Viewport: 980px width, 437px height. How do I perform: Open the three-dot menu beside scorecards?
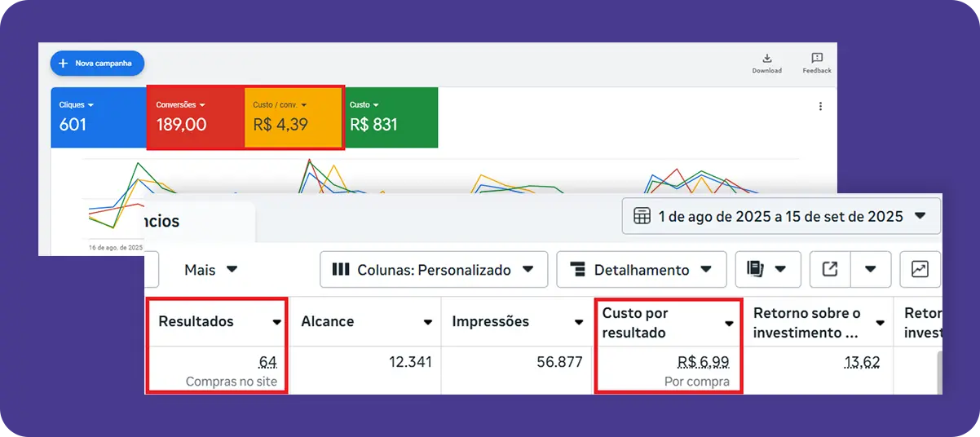(x=820, y=107)
